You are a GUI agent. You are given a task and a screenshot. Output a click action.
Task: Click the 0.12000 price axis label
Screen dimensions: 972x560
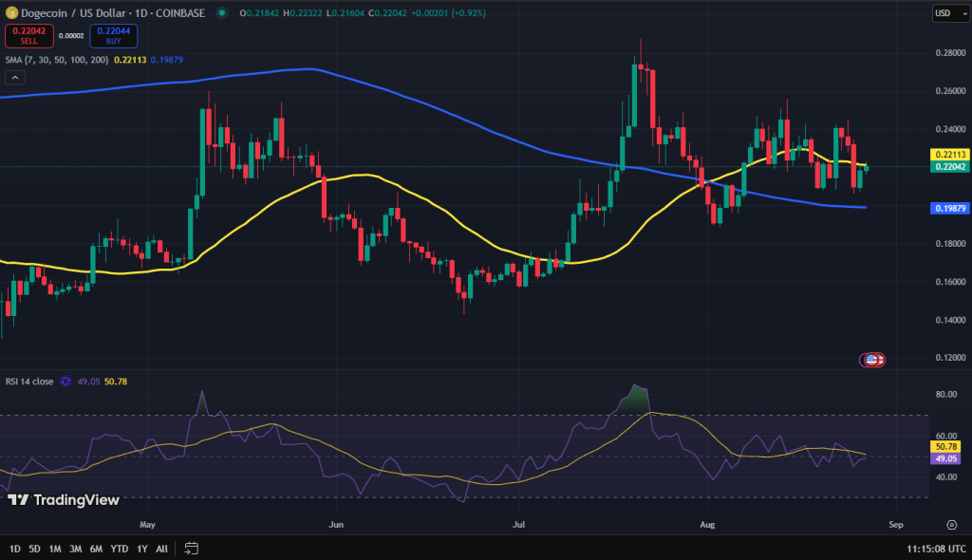point(950,358)
